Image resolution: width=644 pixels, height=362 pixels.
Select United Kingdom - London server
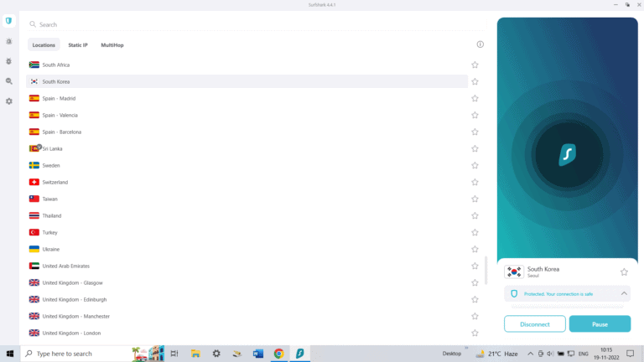pos(247,333)
